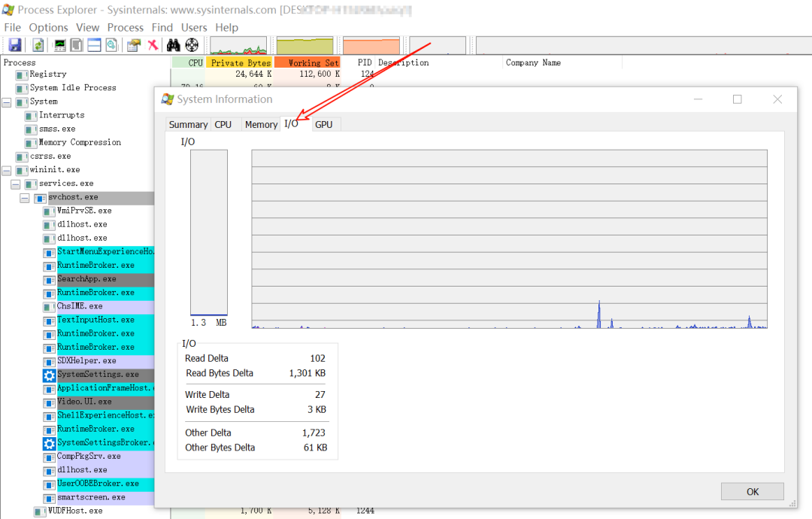Select Video.UI.exe process
812x519 pixels.
click(84, 402)
